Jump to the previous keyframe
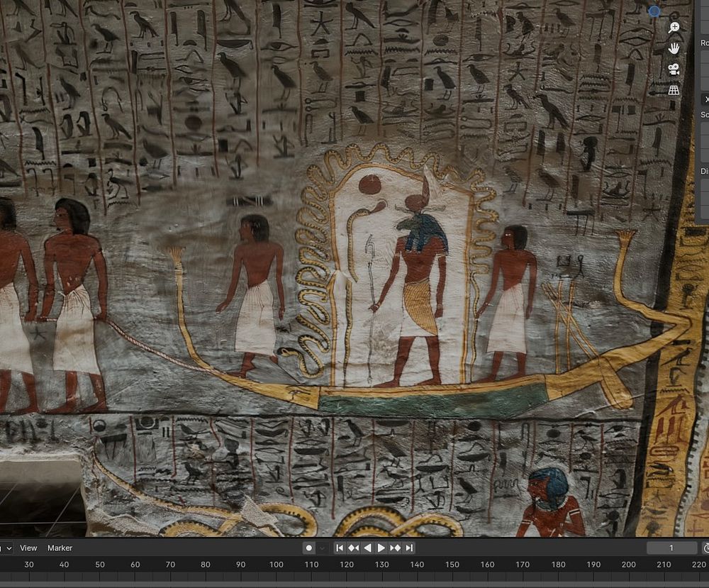709x588 pixels. (353, 548)
